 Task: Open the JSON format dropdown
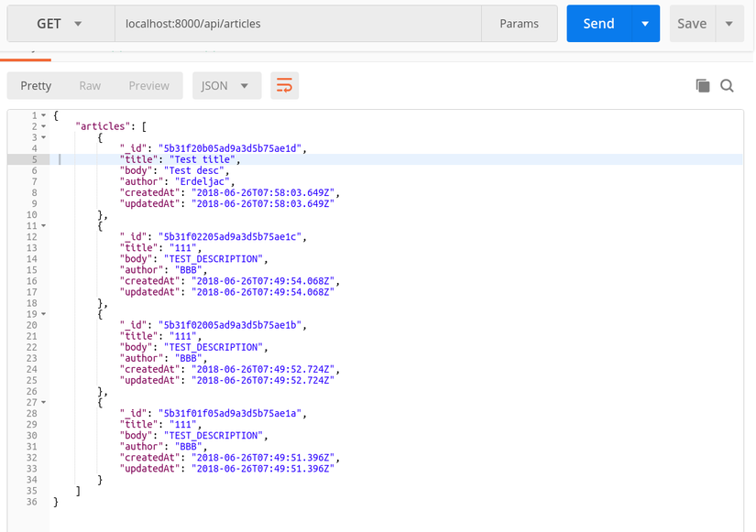point(225,86)
